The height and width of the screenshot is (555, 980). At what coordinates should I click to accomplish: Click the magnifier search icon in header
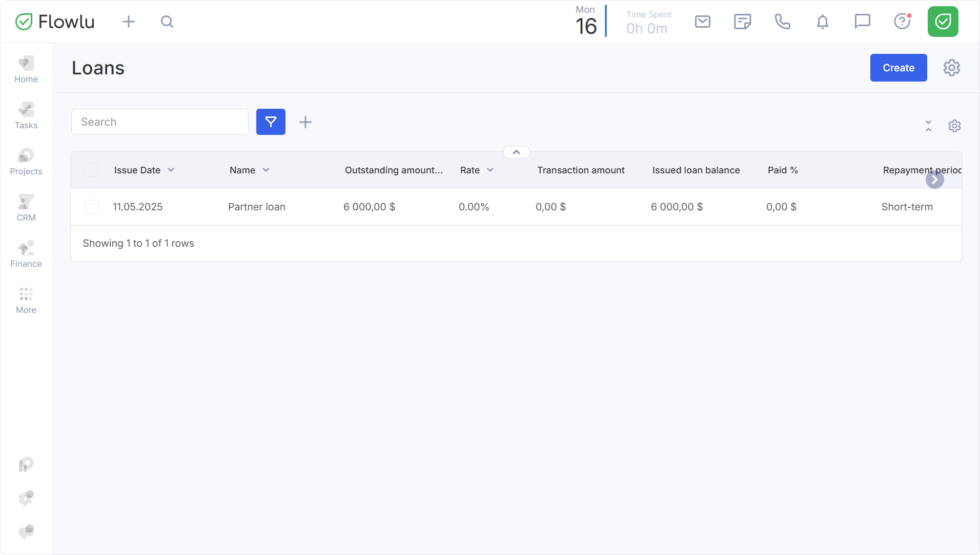pos(167,22)
